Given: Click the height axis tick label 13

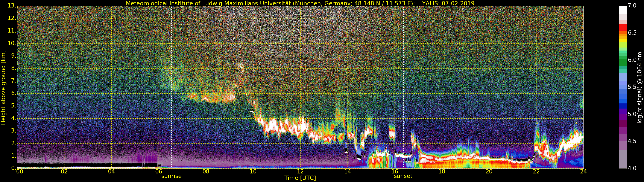Looking at the screenshot, I should pos(12,6).
